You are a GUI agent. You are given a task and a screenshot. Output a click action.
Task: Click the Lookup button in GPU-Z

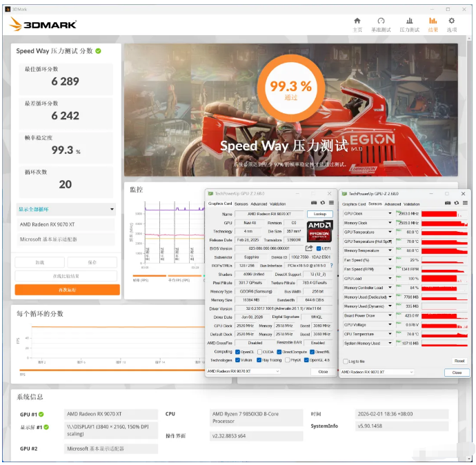pyautogui.click(x=319, y=215)
